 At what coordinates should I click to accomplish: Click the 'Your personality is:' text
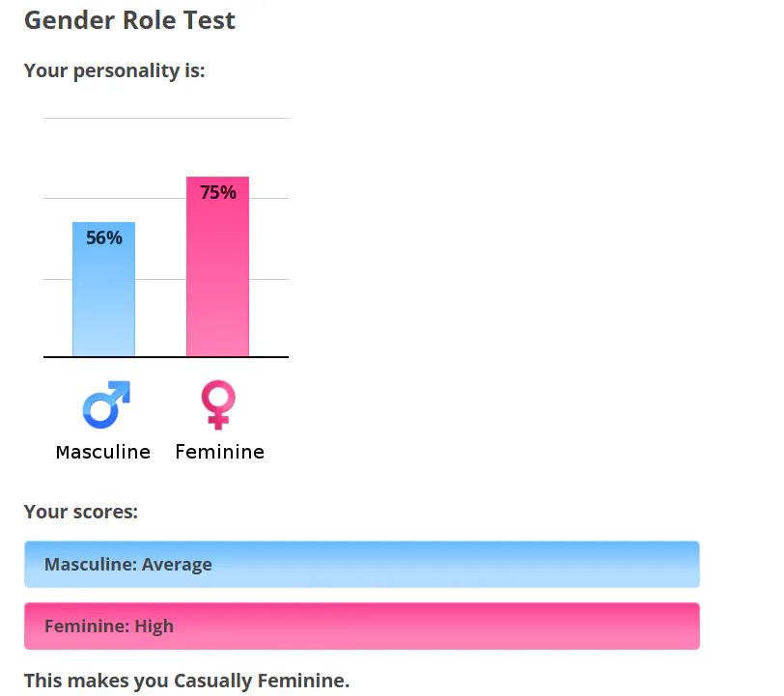(x=115, y=70)
